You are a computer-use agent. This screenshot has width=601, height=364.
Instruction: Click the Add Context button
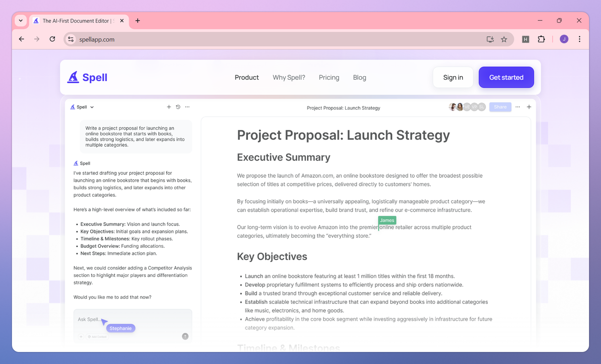[x=97, y=336]
